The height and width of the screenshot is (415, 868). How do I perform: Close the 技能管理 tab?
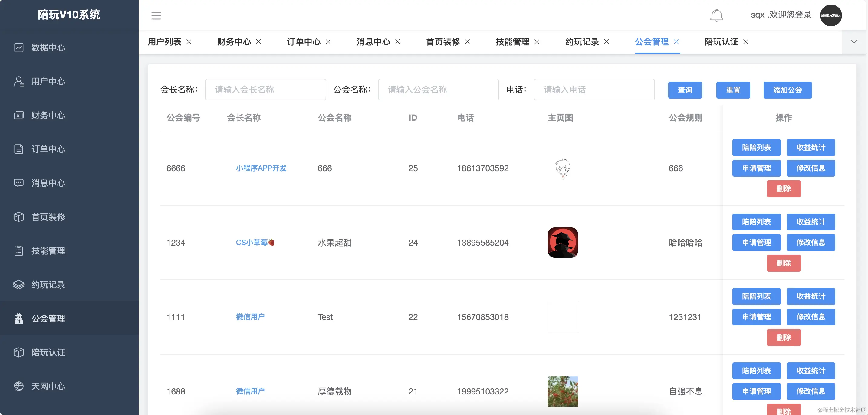[x=538, y=42]
